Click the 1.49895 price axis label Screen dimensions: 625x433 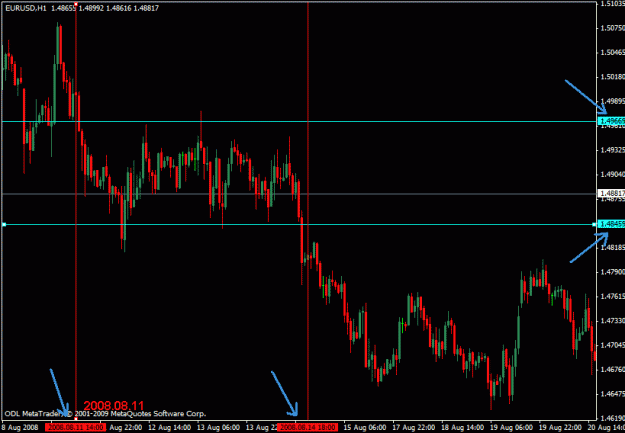pyautogui.click(x=612, y=101)
